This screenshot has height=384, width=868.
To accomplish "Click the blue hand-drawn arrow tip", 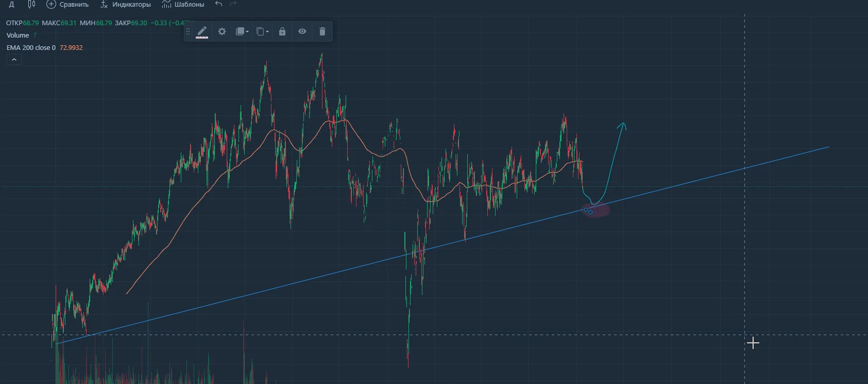I will pyautogui.click(x=623, y=125).
